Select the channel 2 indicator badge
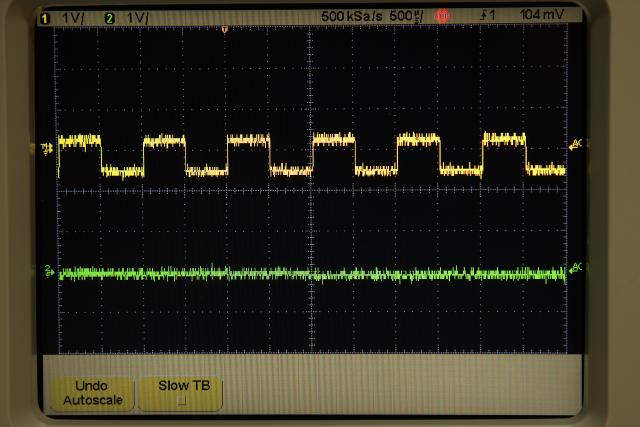Image resolution: width=640 pixels, height=427 pixels. pos(109,18)
